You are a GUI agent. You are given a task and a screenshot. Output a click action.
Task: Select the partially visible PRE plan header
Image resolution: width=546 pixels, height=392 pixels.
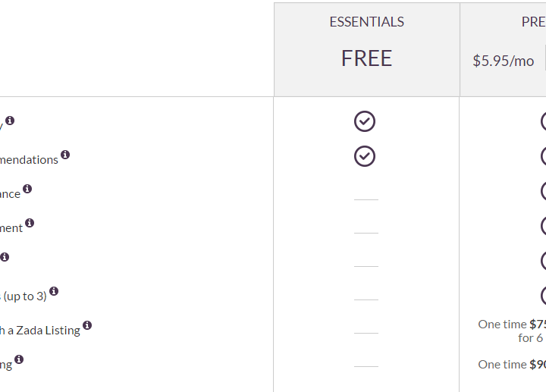pos(533,22)
